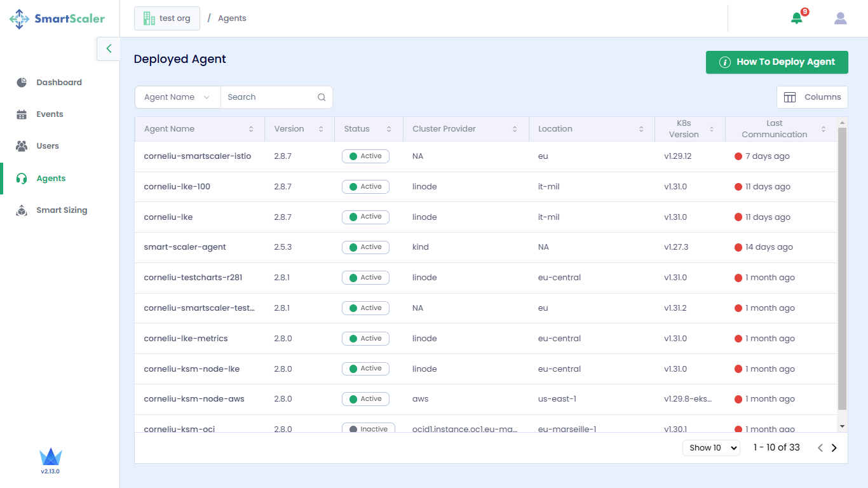The width and height of the screenshot is (868, 488).
Task: Select agent corneliu-ksm-node-lke
Action: pos(192,369)
